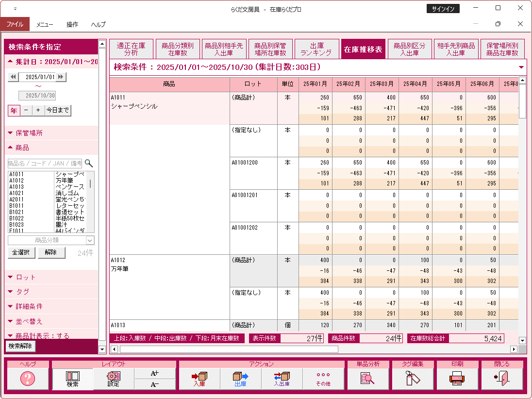Click the product search input field

45,164
